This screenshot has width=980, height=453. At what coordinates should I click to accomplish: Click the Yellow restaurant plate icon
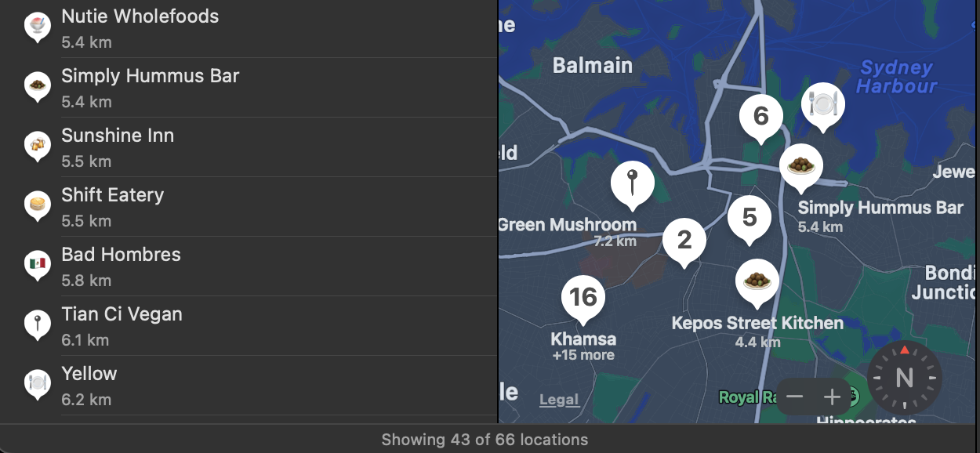click(x=38, y=385)
